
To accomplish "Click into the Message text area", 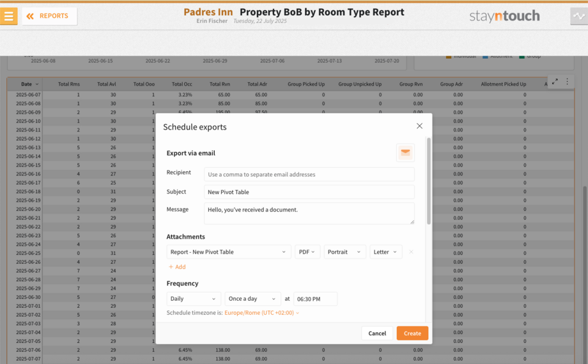I will (x=309, y=213).
